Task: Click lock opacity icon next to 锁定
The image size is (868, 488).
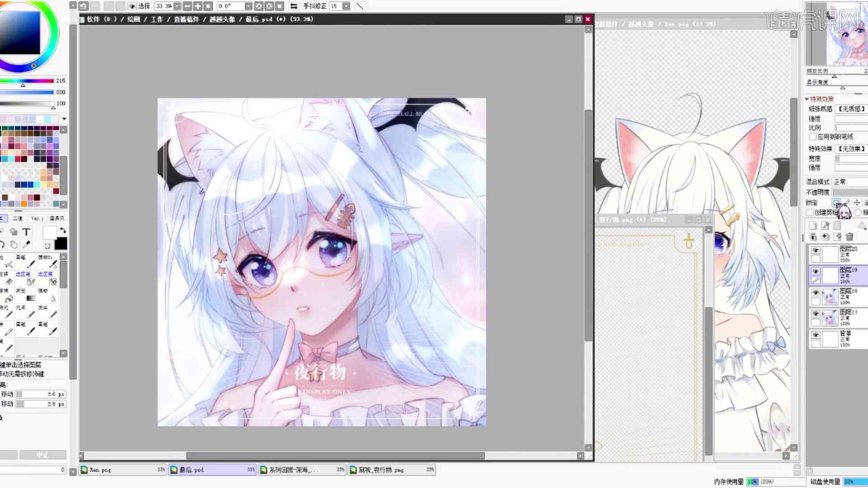Action: pyautogui.click(x=836, y=203)
